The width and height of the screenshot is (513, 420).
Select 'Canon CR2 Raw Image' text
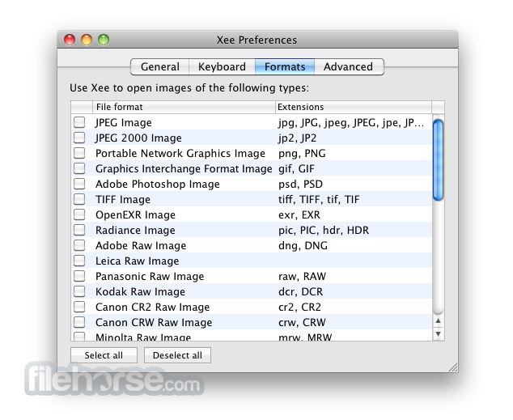[x=152, y=308]
